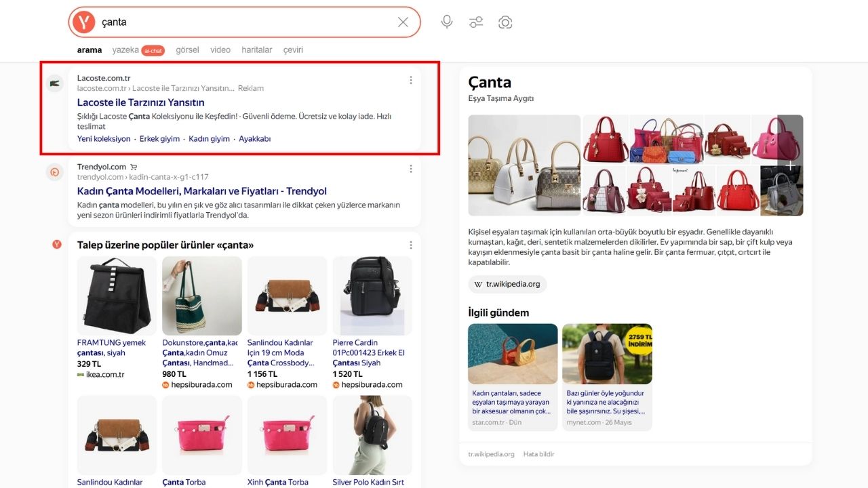
Task: Start voice search with the microphone icon
Action: click(x=447, y=22)
